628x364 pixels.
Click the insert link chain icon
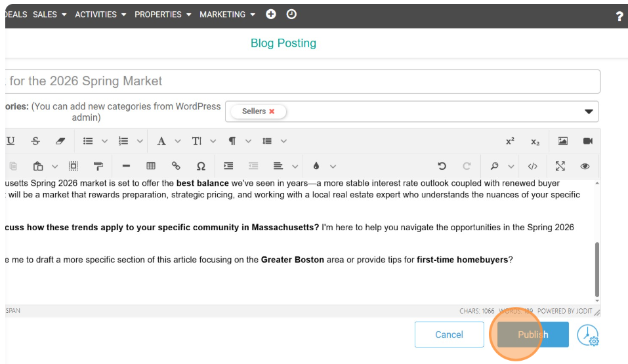[x=176, y=167]
